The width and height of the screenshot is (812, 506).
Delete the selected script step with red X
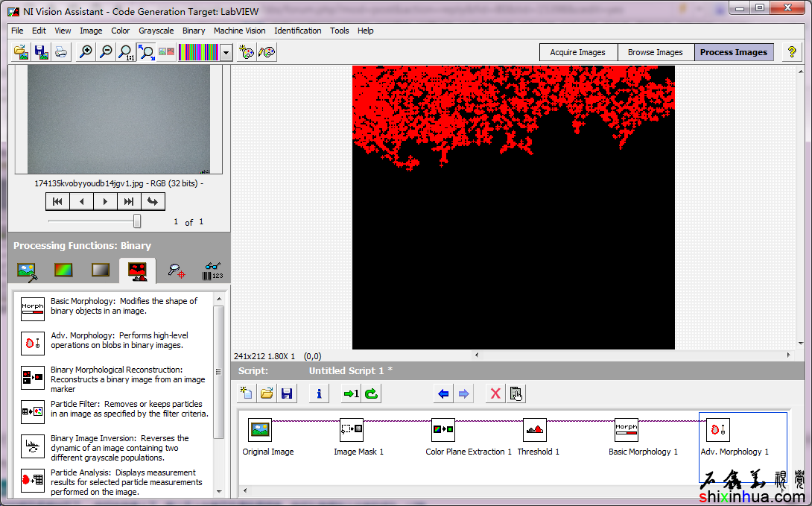tap(495, 393)
